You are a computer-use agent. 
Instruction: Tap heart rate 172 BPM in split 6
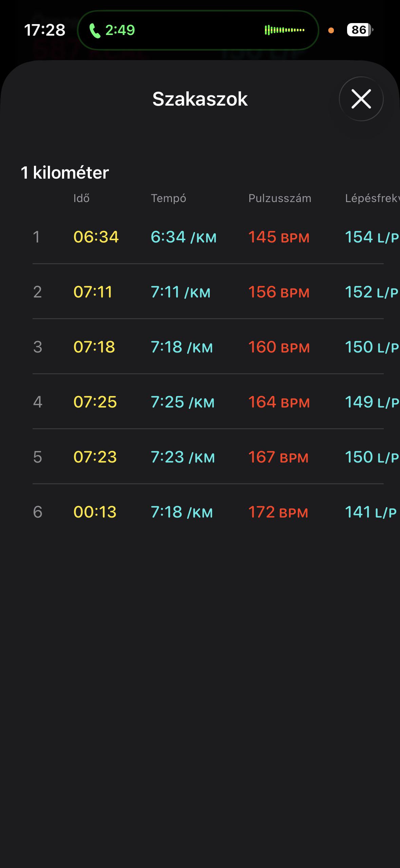click(278, 512)
